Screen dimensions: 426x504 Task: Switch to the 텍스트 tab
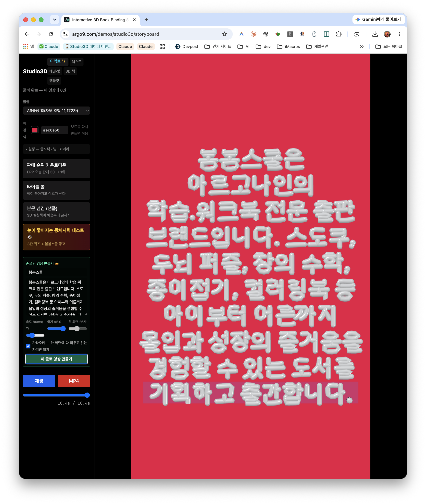(77, 61)
